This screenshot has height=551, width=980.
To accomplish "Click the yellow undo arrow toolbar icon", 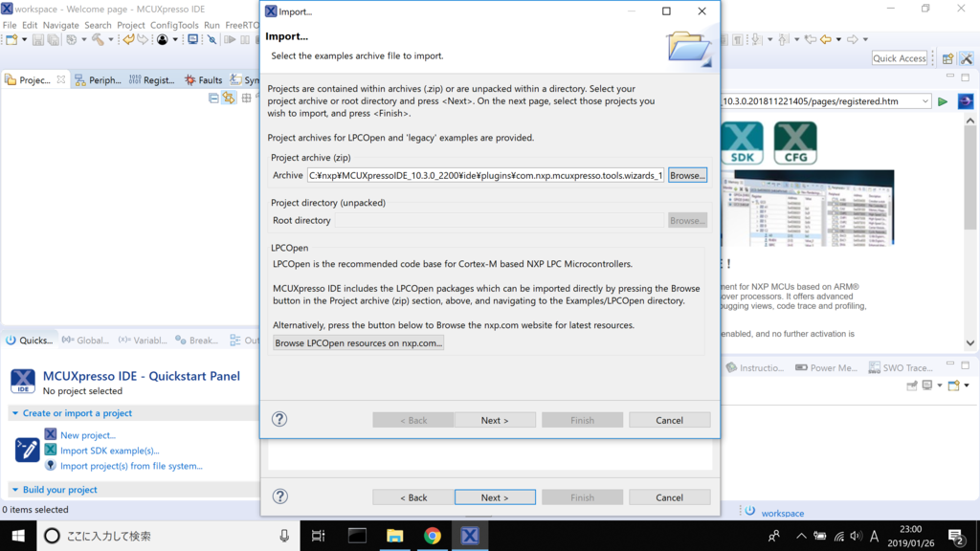I will click(x=128, y=40).
